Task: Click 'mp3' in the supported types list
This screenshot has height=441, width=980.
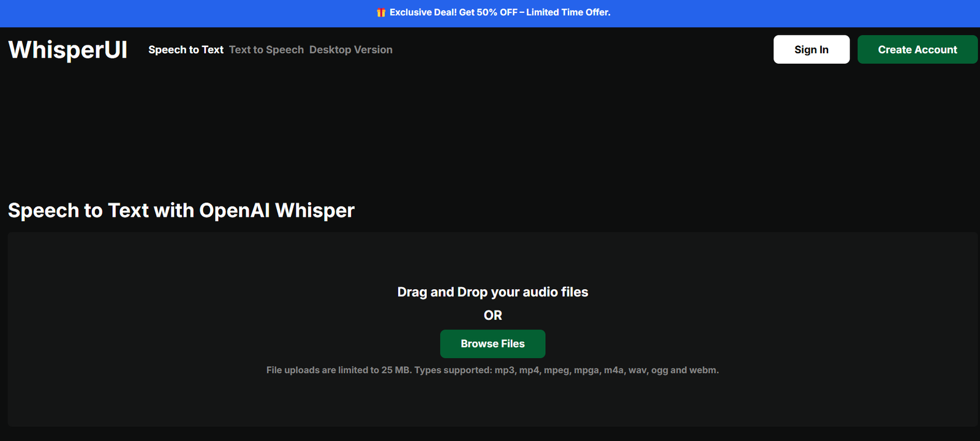Action: [505, 370]
